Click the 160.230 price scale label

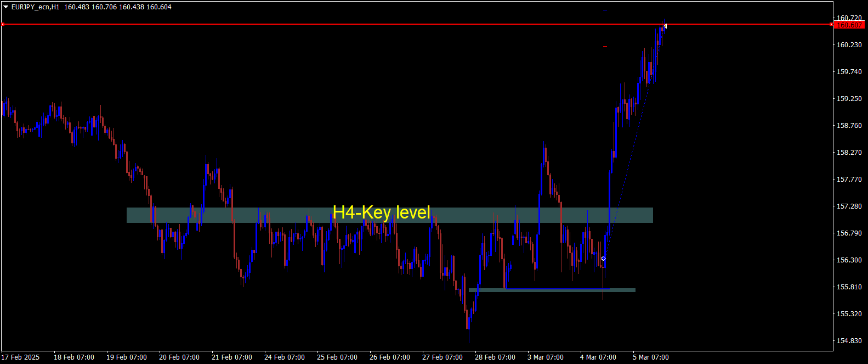[x=849, y=45]
